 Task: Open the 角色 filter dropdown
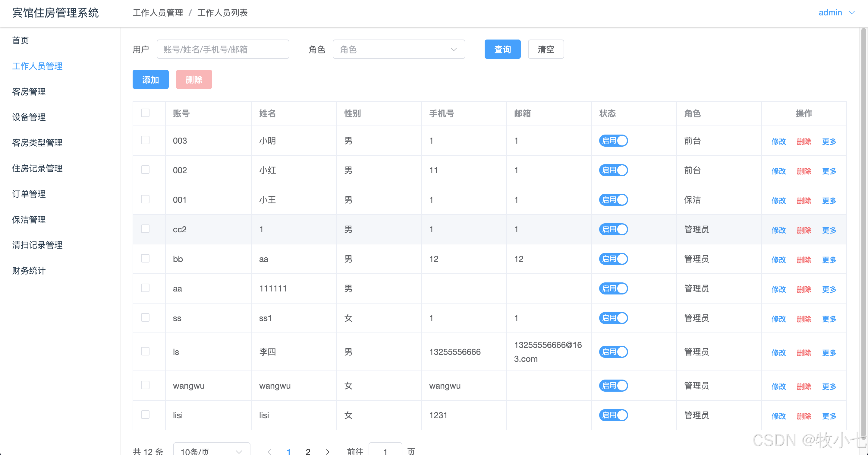(398, 49)
